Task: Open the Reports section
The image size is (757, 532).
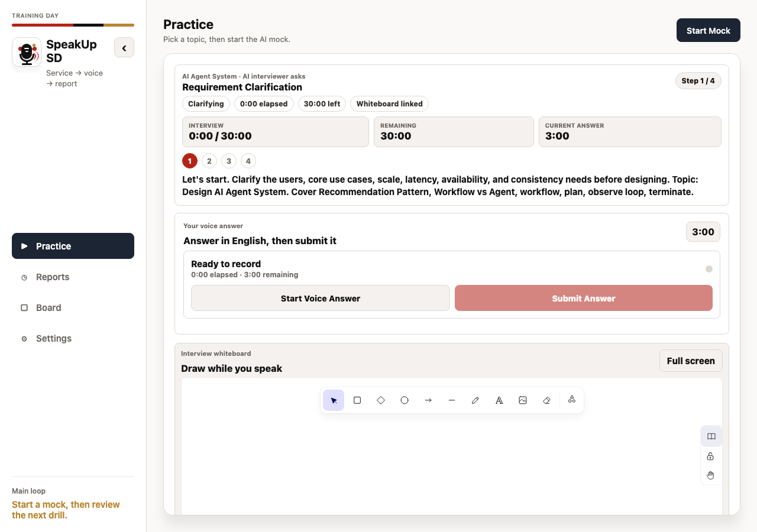Action: click(x=73, y=277)
